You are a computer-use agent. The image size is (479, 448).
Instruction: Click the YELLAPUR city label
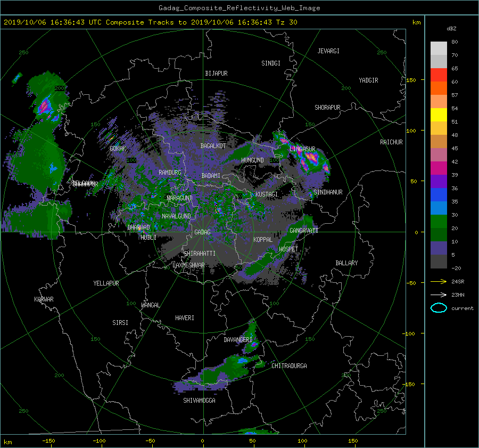tap(106, 283)
